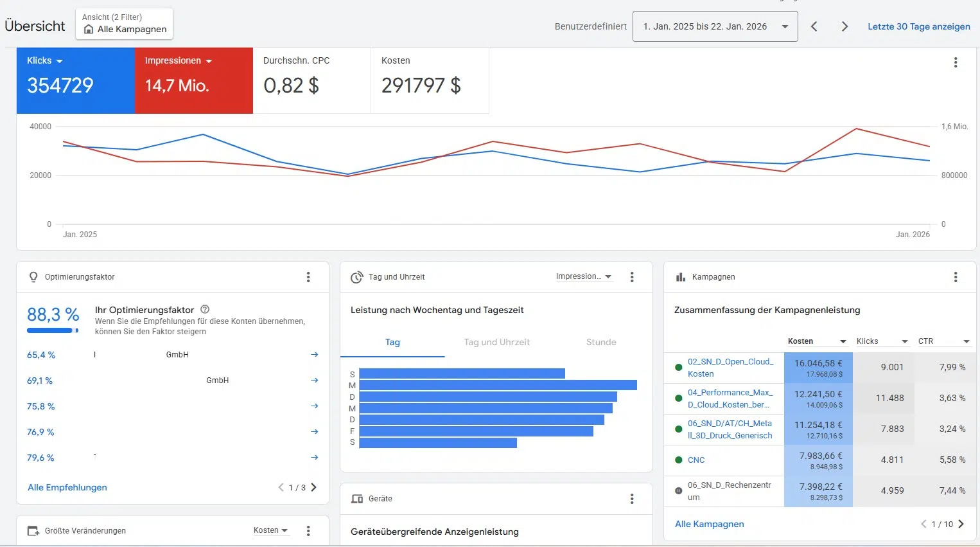Click the 3,24 % CTR cell
This screenshot has width=980, height=547.
[x=945, y=429]
